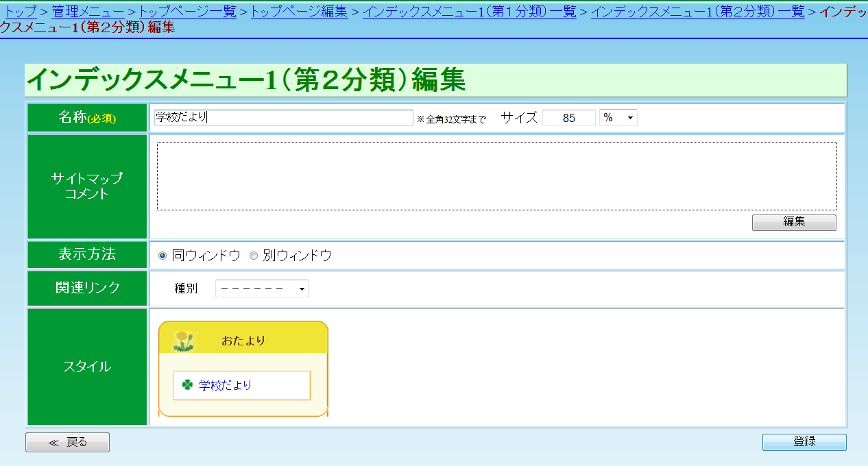Click the 名称(必須) row label
The image size is (868, 466).
tap(87, 118)
